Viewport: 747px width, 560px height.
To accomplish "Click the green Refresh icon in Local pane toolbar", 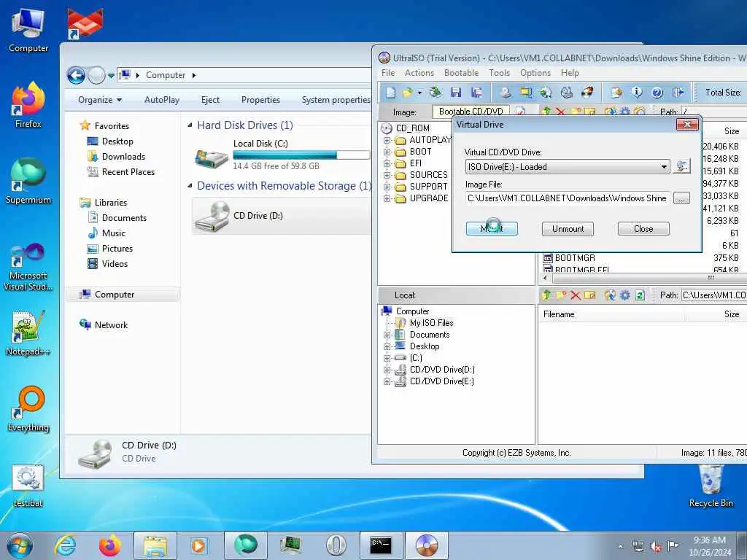I will (640, 295).
